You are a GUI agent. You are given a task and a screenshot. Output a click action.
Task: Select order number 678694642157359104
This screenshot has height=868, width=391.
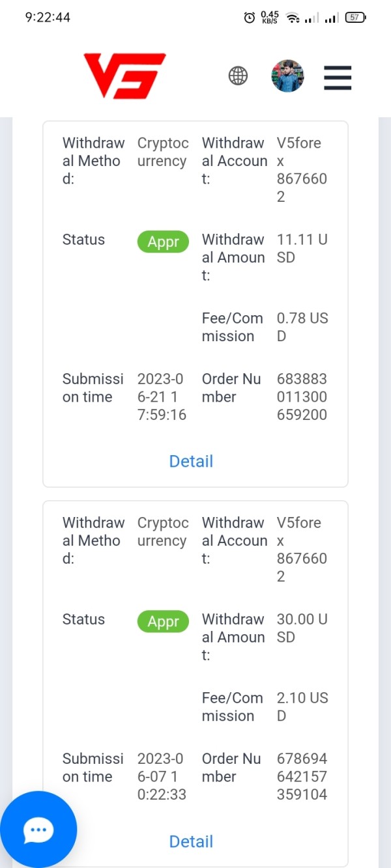[x=302, y=776]
